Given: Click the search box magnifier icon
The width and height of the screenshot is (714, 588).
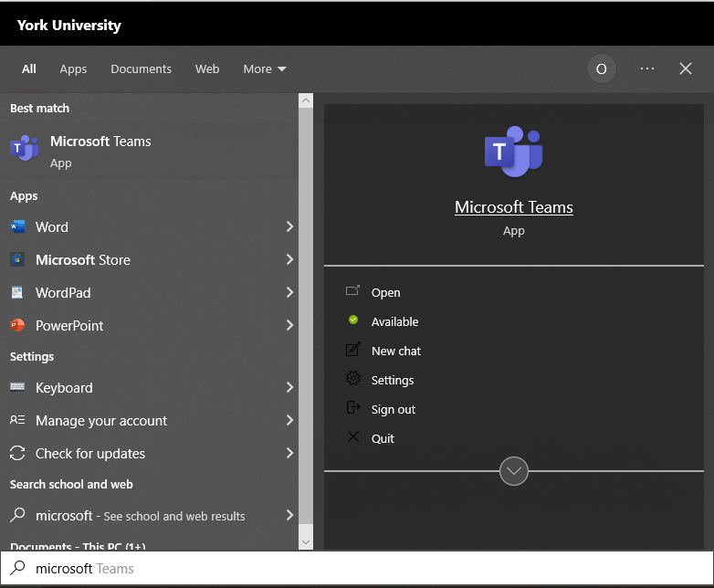Looking at the screenshot, I should pos(17,568).
